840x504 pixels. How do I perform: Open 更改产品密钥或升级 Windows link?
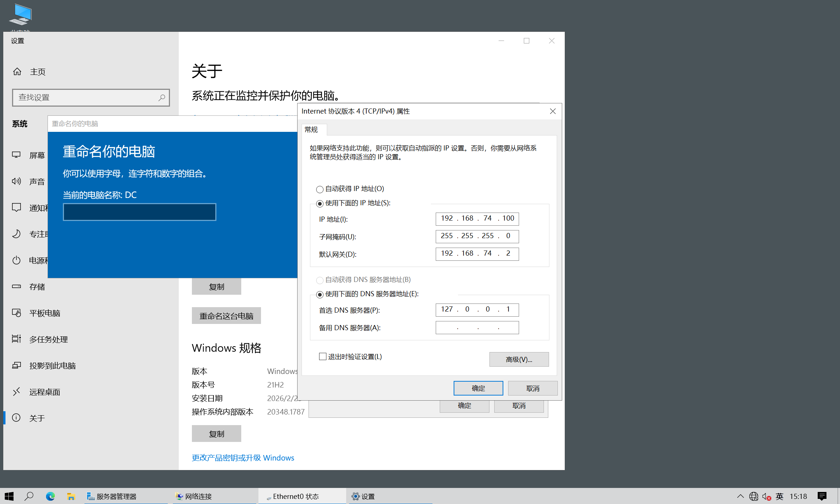tap(242, 458)
